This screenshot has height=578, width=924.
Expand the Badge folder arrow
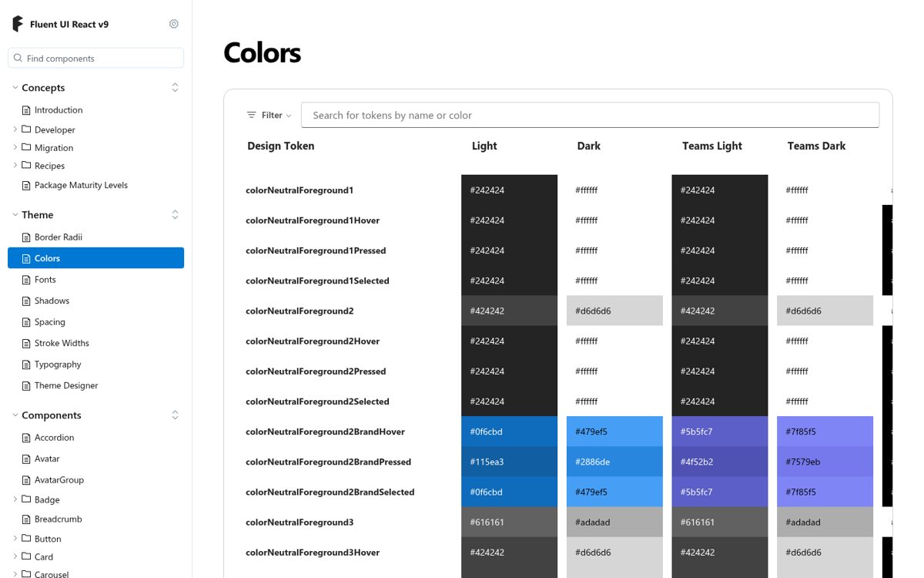tap(15, 499)
